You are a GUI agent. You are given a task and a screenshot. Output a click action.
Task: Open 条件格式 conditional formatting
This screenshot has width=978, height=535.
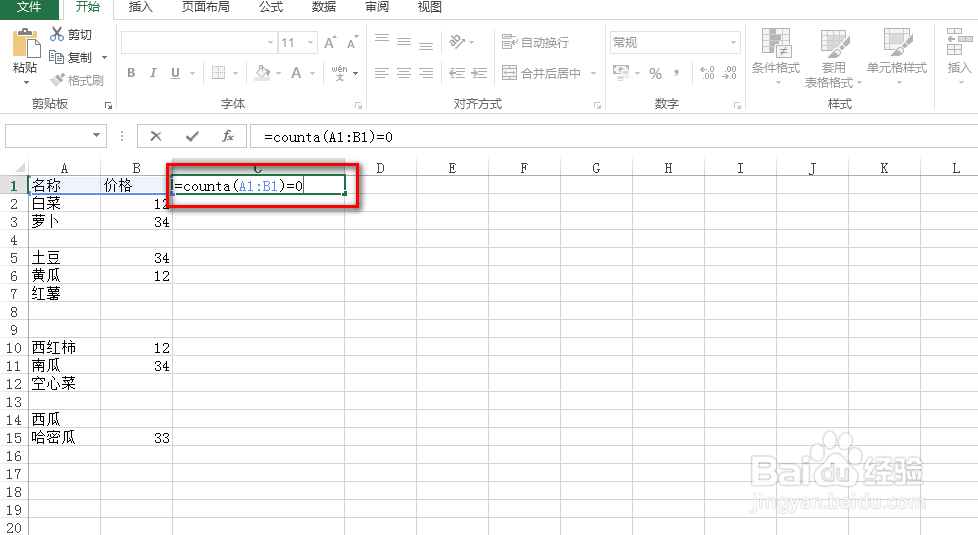click(776, 56)
